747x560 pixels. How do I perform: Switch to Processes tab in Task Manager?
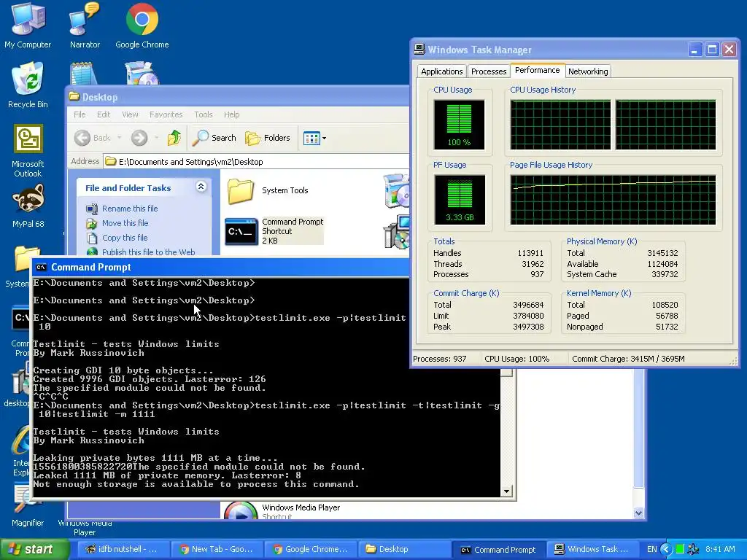pyautogui.click(x=488, y=71)
